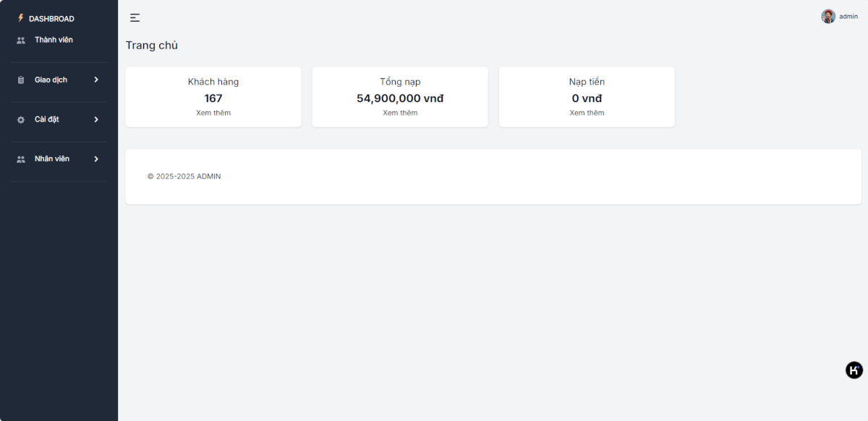Click Xem thêm under Nạp tiền
Screen dimensions: 868x421
[587, 113]
